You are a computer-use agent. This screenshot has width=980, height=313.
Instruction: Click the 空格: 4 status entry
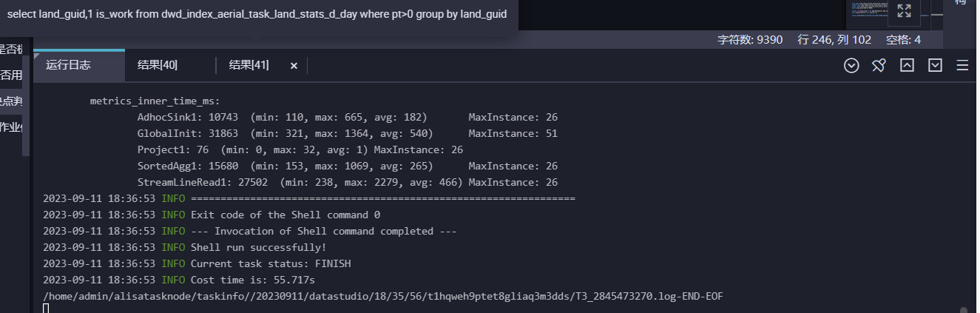(x=903, y=40)
